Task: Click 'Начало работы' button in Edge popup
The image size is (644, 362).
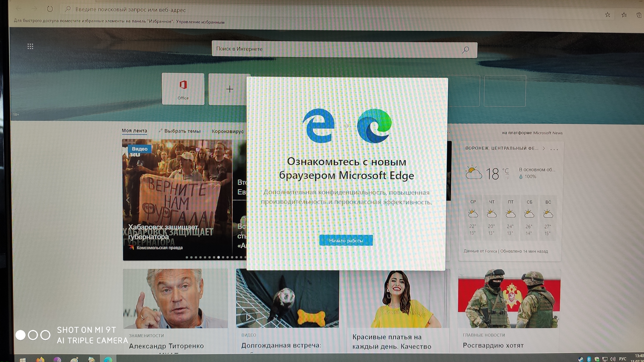Action: [346, 240]
